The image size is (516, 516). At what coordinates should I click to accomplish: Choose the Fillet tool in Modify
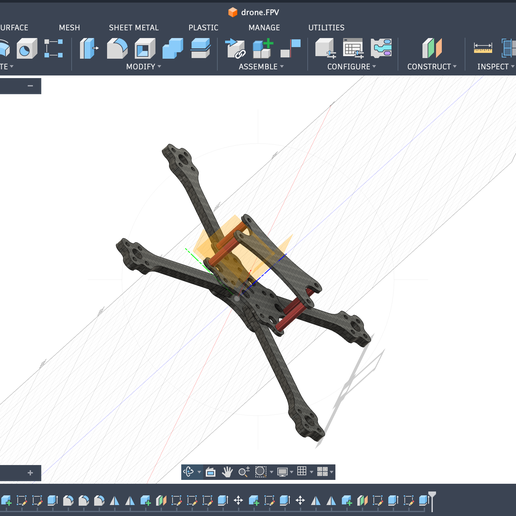pyautogui.click(x=117, y=49)
